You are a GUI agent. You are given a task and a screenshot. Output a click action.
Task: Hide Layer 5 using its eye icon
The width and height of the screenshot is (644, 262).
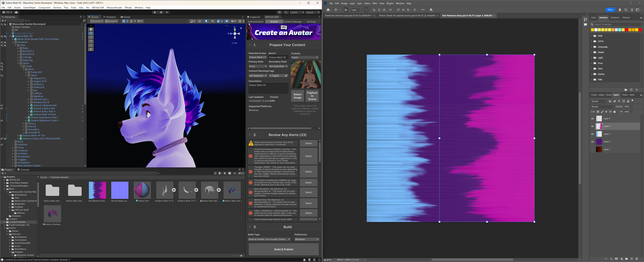point(592,119)
